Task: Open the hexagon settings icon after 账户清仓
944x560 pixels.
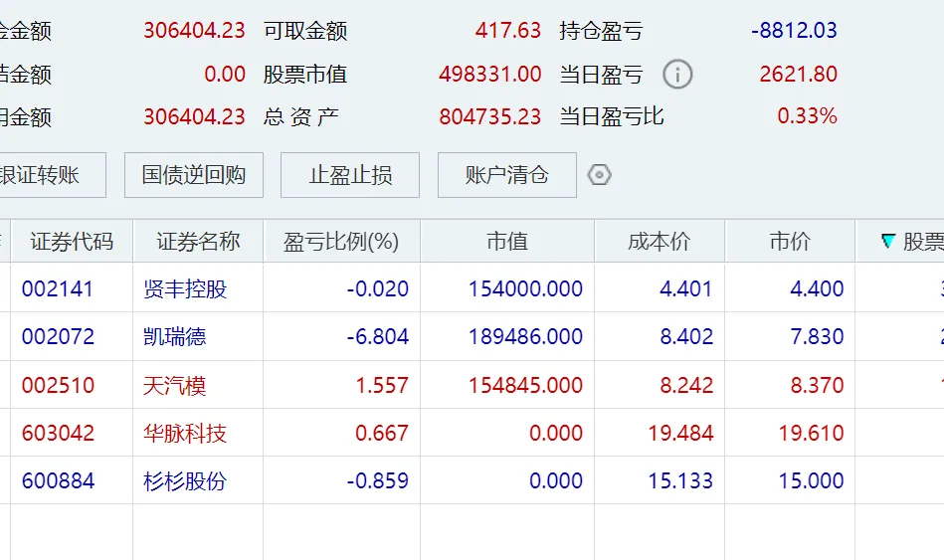Action: pyautogui.click(x=599, y=175)
